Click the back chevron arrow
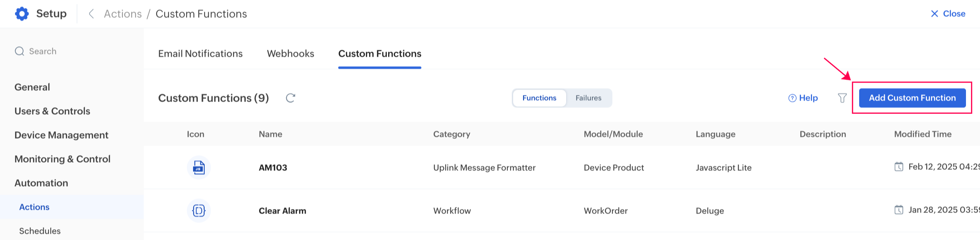 91,14
